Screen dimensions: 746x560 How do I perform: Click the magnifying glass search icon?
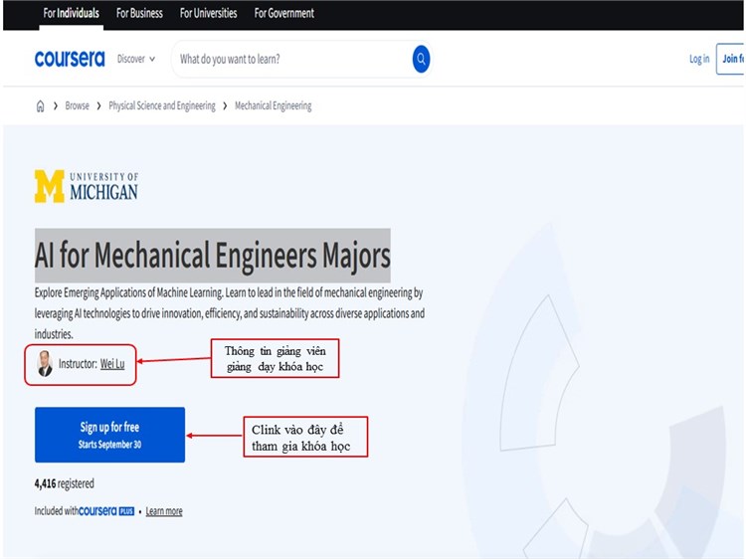pyautogui.click(x=421, y=60)
